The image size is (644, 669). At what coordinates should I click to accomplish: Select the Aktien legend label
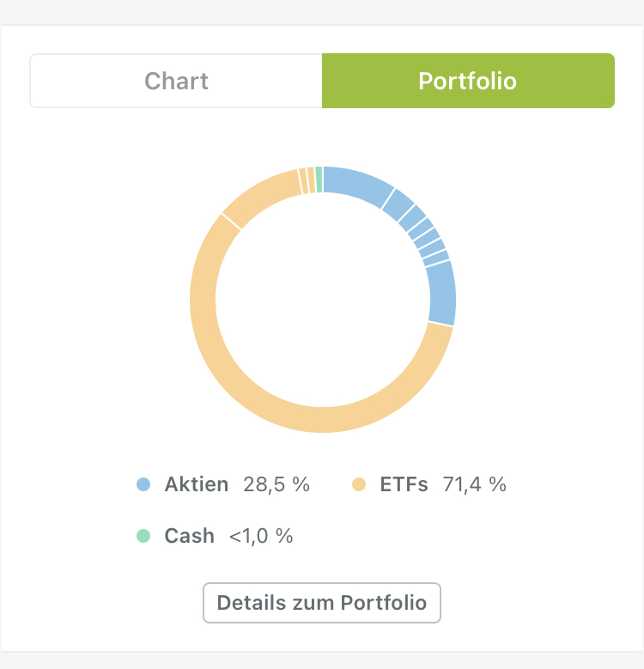(x=197, y=485)
